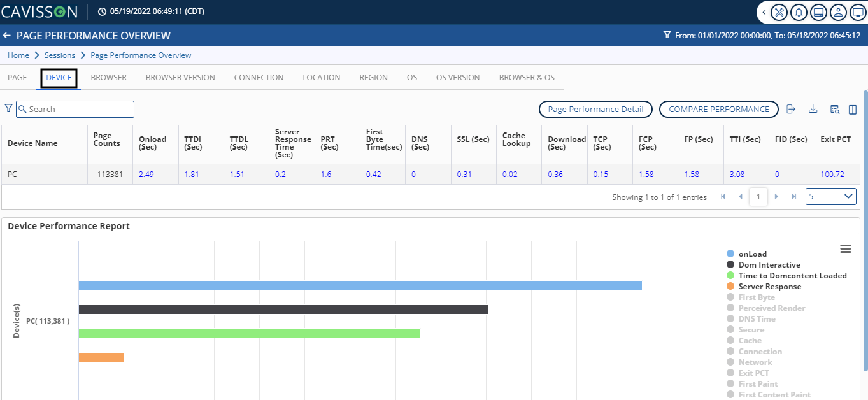Screen dimensions: 868x400
Task: Click the table search settings icon
Action: [834, 109]
